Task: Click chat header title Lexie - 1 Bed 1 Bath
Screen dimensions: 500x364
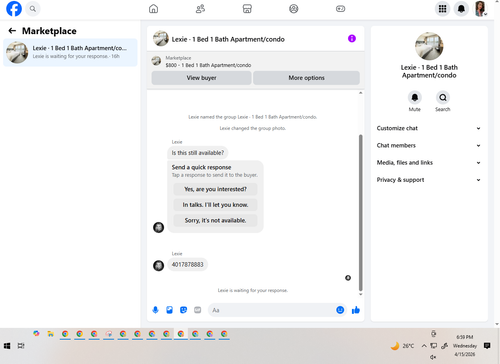Action: pyautogui.click(x=228, y=39)
